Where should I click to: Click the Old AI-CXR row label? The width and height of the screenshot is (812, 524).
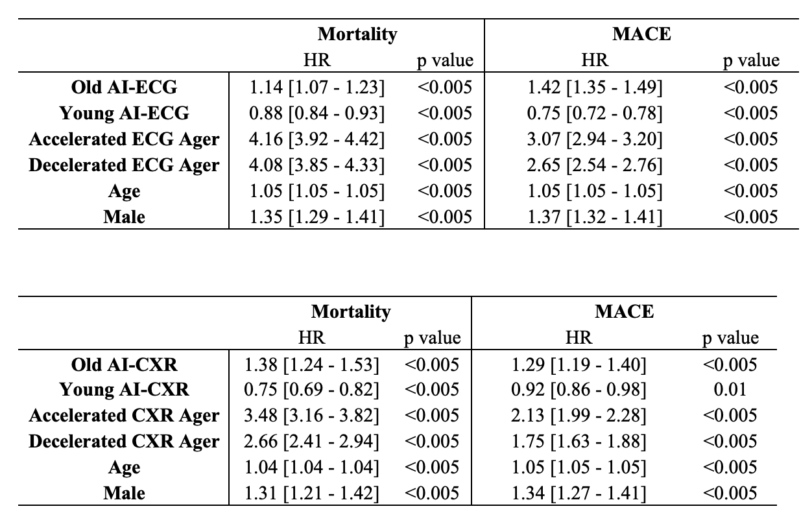point(124,364)
